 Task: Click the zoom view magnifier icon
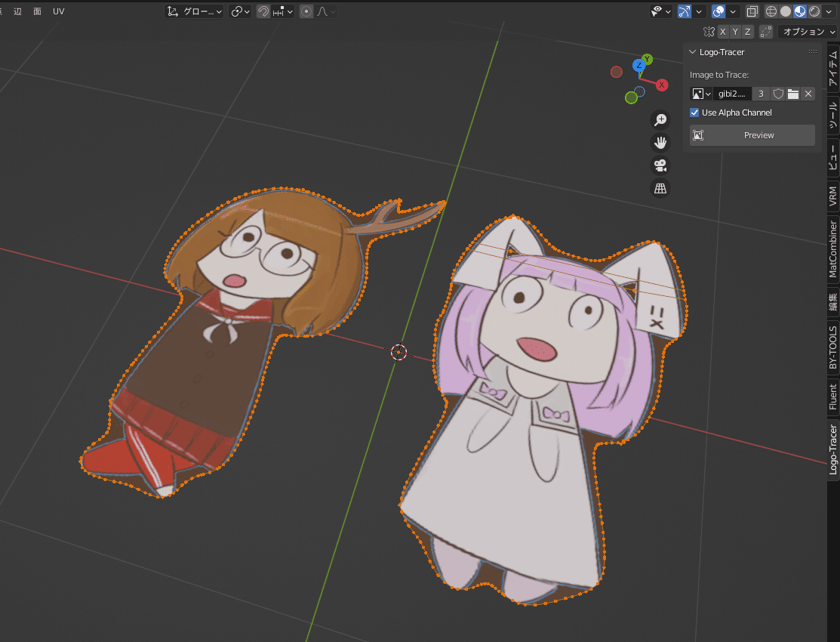pos(660,119)
